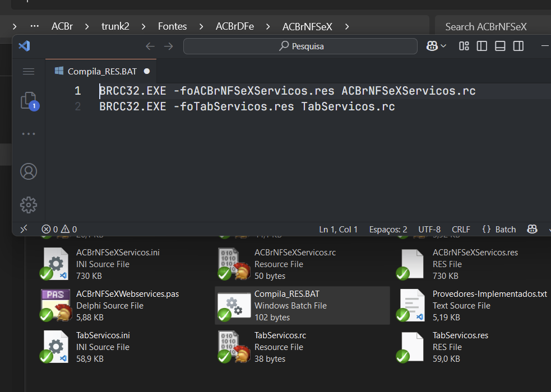Select Provedores-Implementados.txt file icon
Image resolution: width=551 pixels, height=392 pixels.
411,305
